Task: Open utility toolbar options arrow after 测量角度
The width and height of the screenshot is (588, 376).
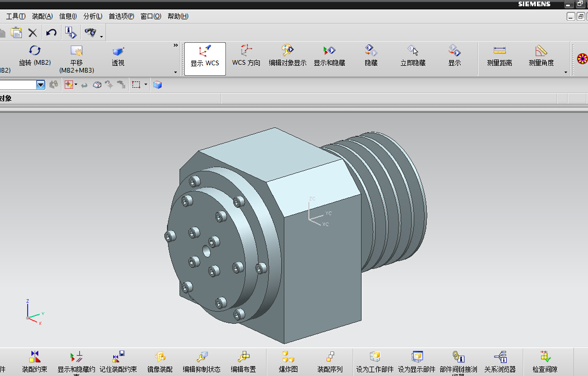Action: click(x=566, y=72)
